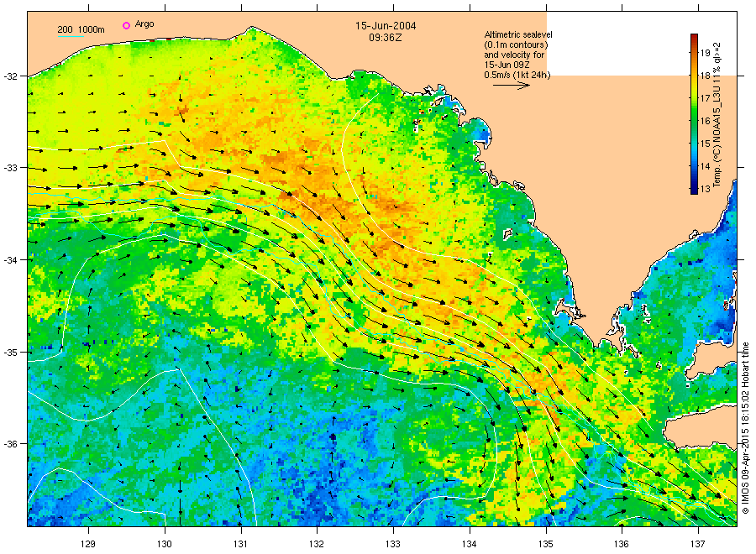Click the velocity reference arrow in legend

[512, 86]
